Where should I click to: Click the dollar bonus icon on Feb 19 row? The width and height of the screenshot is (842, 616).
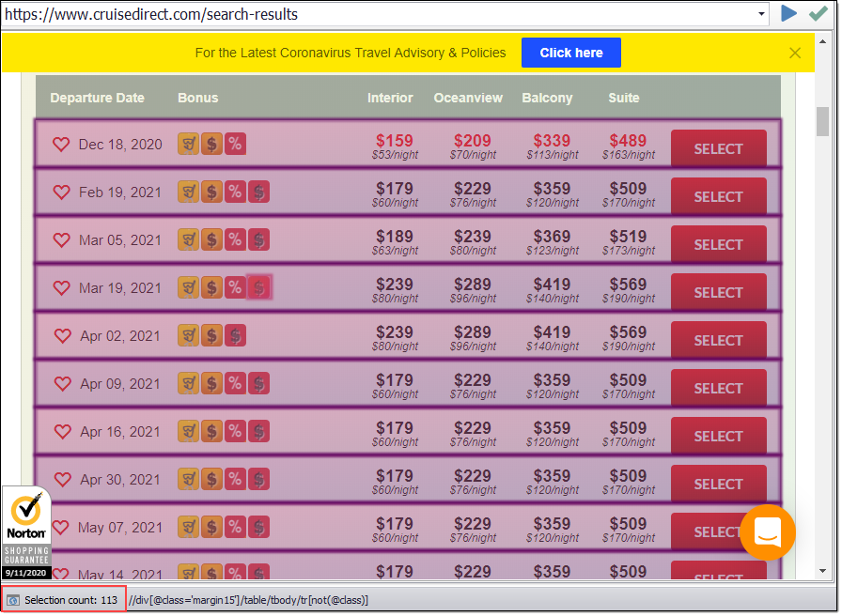click(x=211, y=191)
